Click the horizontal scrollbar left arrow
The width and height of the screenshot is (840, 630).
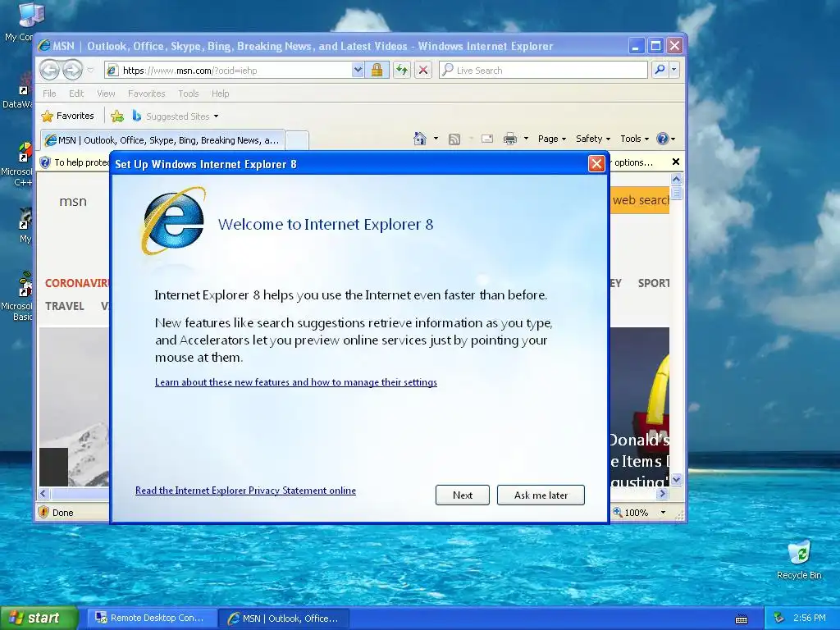[x=44, y=493]
